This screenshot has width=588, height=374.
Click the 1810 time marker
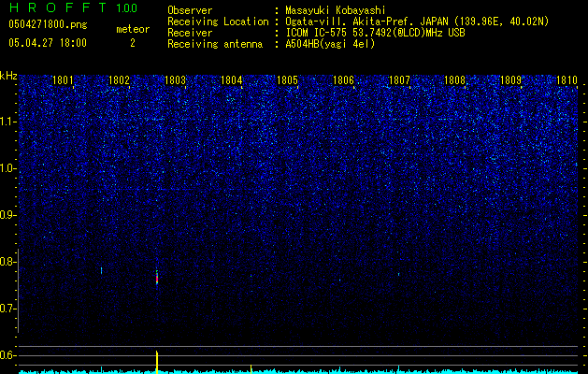566,80
